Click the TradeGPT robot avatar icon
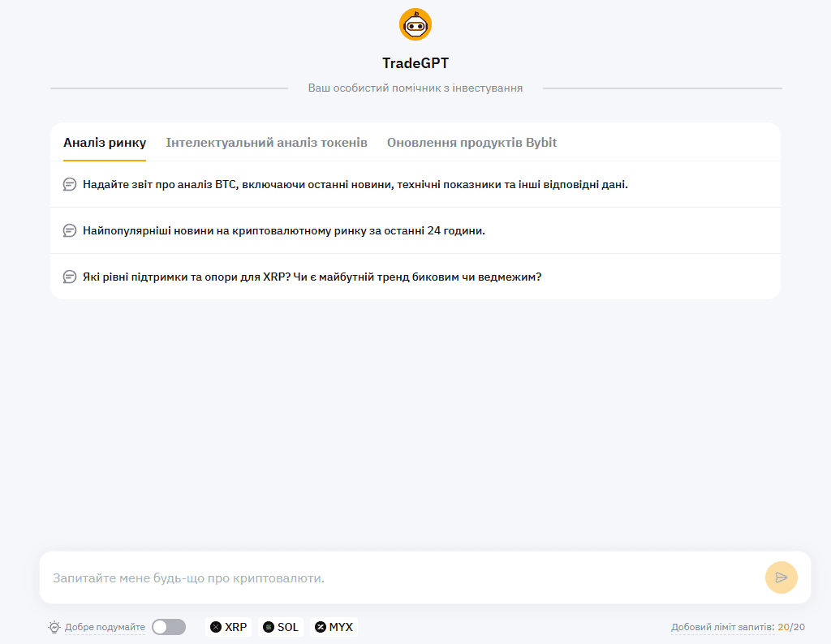Screen dimensions: 831x644 415,24
